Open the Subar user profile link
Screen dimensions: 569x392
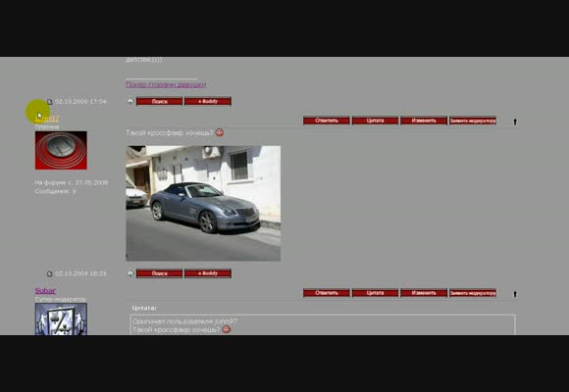[45, 290]
